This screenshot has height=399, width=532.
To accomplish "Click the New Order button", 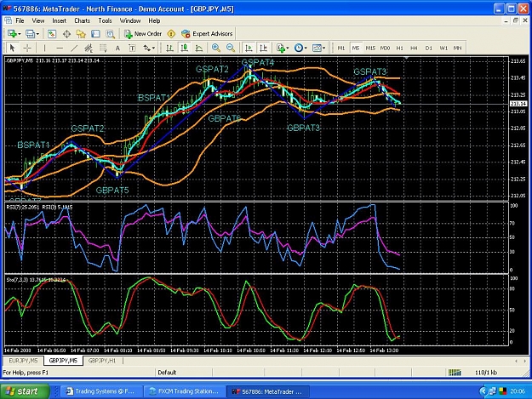I will tap(143, 33).
